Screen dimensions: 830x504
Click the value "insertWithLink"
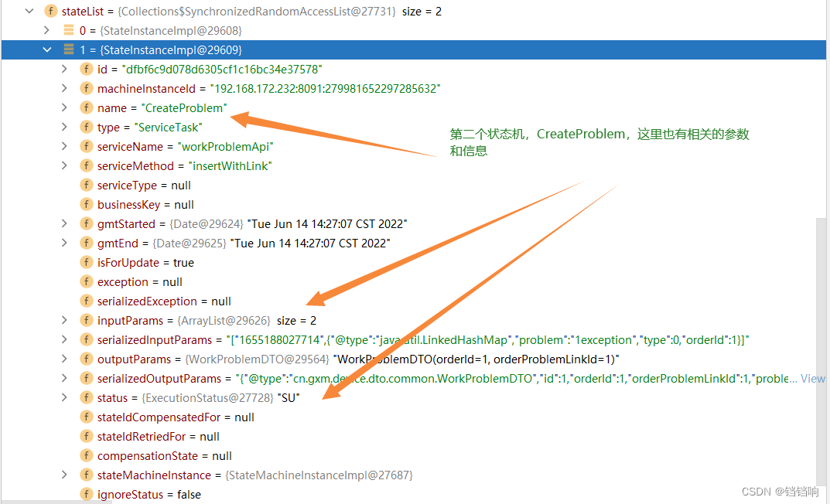(231, 166)
